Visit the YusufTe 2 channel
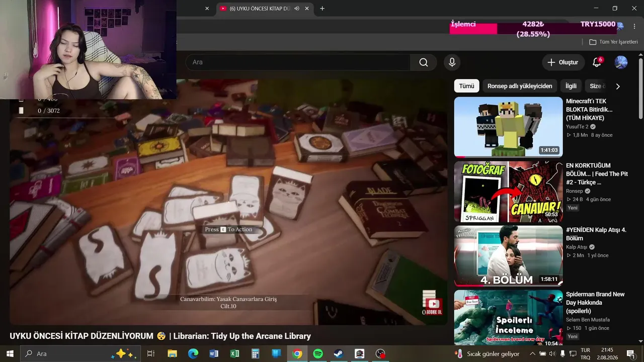Viewport: 644px width, 362px height. [577, 127]
